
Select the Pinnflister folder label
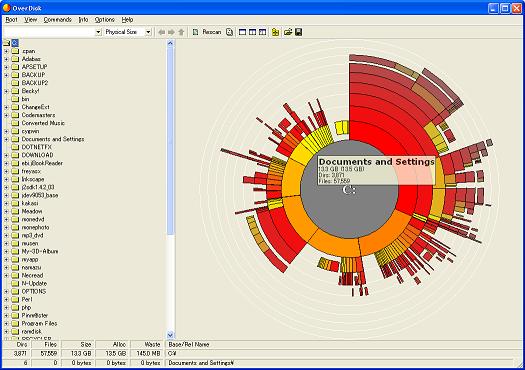(x=35, y=315)
